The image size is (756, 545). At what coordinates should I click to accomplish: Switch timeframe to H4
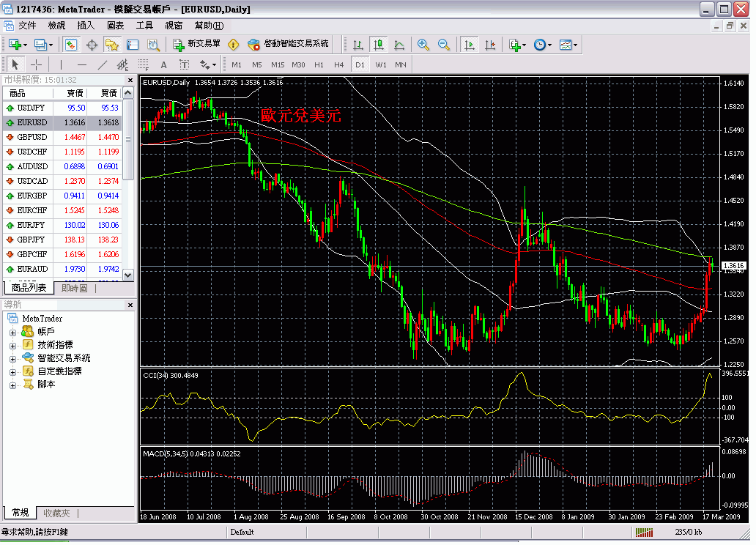[x=339, y=64]
